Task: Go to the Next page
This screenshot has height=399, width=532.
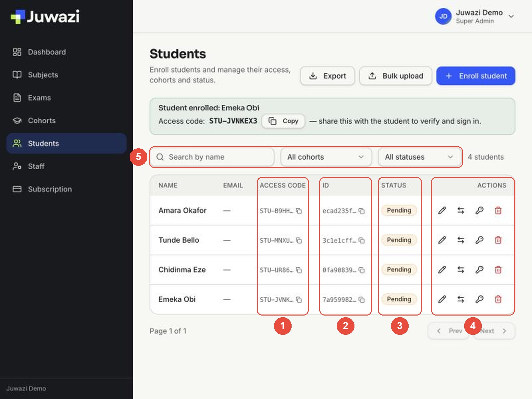Action: click(x=494, y=331)
